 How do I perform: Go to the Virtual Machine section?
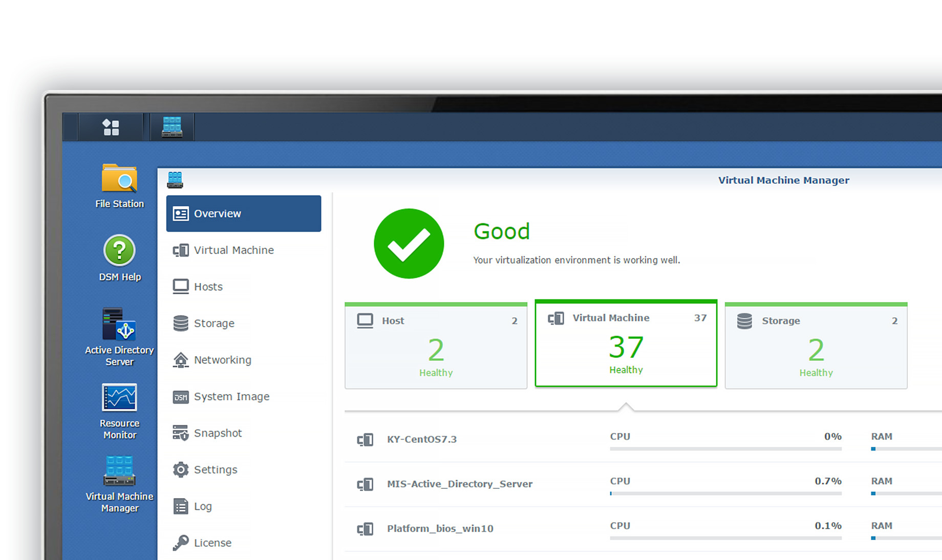tap(244, 250)
